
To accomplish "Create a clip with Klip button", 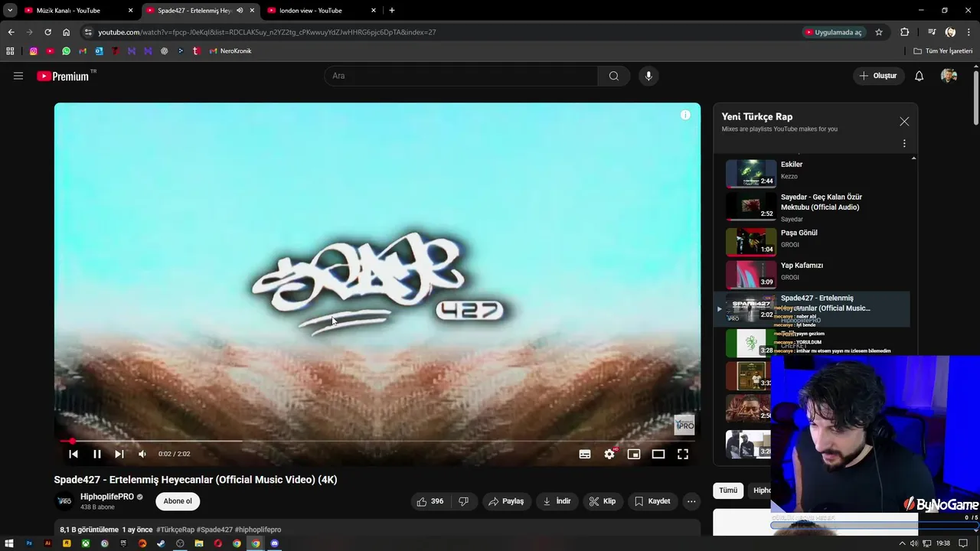I will (x=602, y=501).
